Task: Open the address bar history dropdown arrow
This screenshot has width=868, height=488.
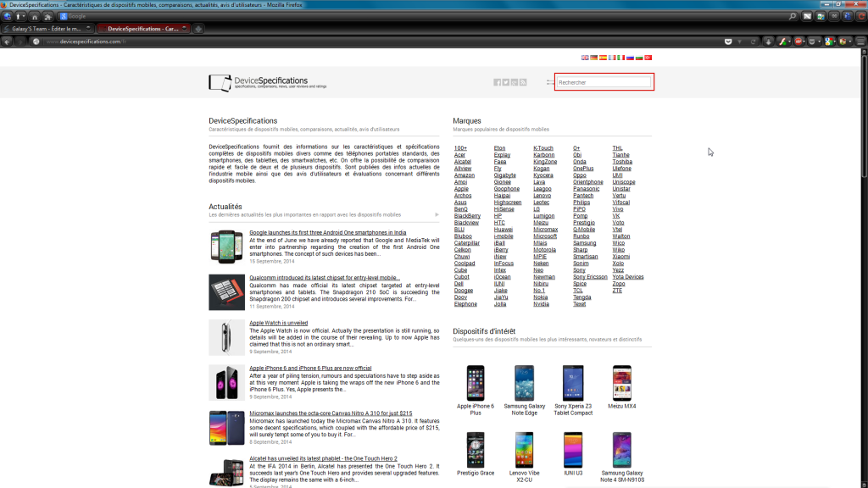Action: (739, 42)
